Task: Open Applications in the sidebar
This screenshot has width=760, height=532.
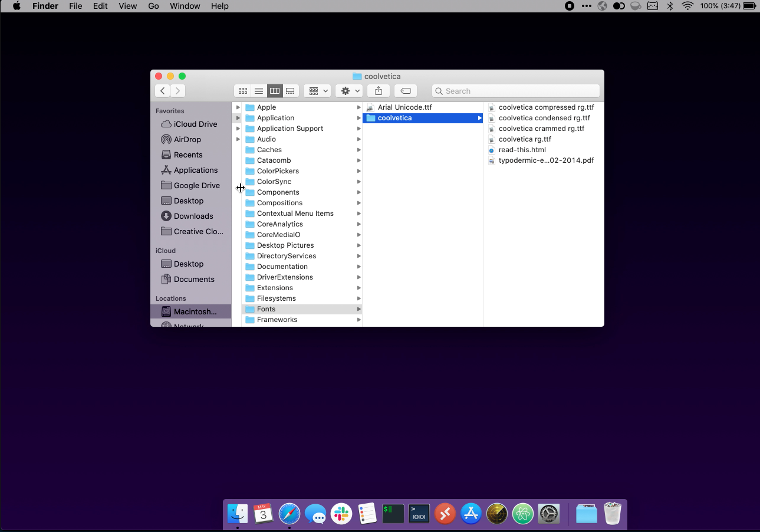Action: (190, 170)
